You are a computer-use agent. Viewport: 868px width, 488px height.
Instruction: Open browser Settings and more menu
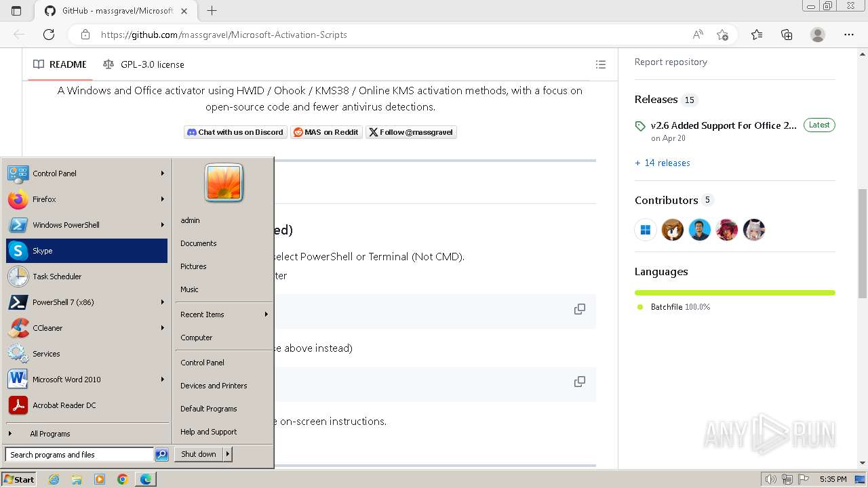click(x=848, y=35)
